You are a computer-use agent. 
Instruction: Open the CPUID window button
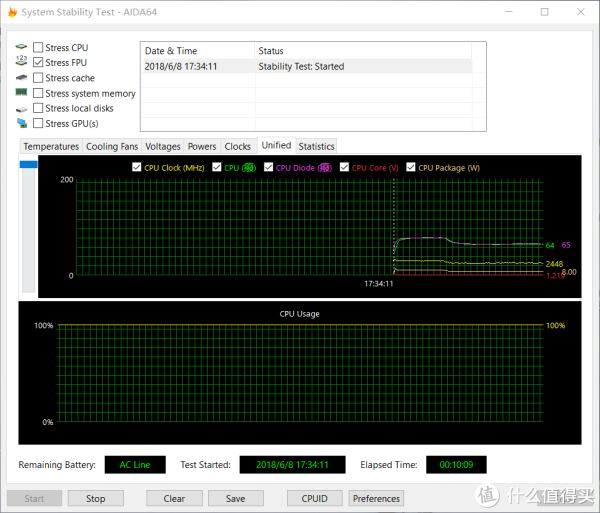[x=314, y=498]
